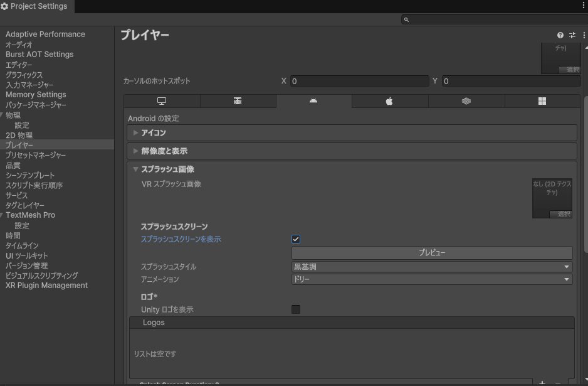Click 選択 on the VR splash texture

[560, 214]
